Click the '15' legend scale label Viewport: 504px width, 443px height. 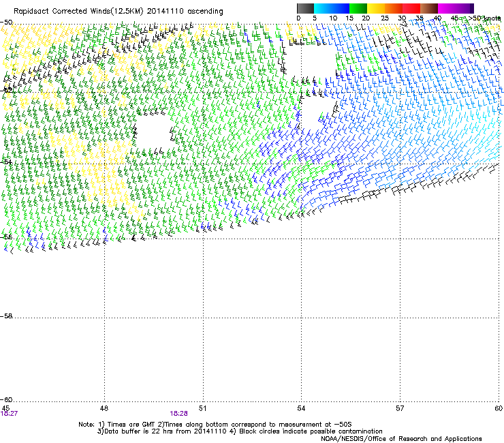tap(349, 18)
